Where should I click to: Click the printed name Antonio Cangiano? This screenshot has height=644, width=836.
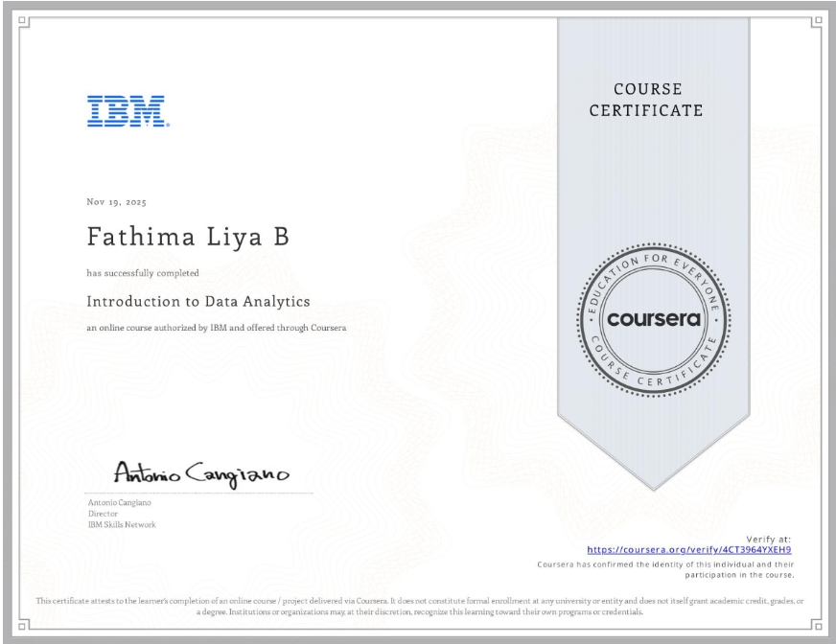120,503
